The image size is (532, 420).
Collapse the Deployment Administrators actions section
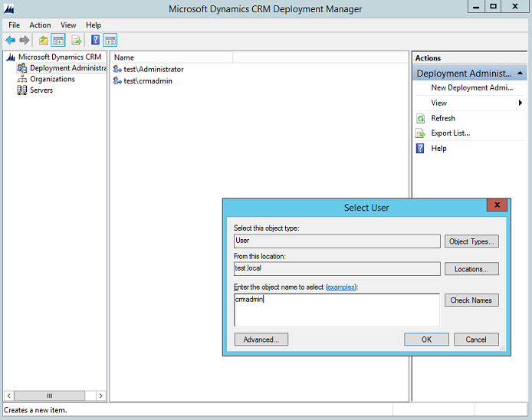pyautogui.click(x=520, y=74)
